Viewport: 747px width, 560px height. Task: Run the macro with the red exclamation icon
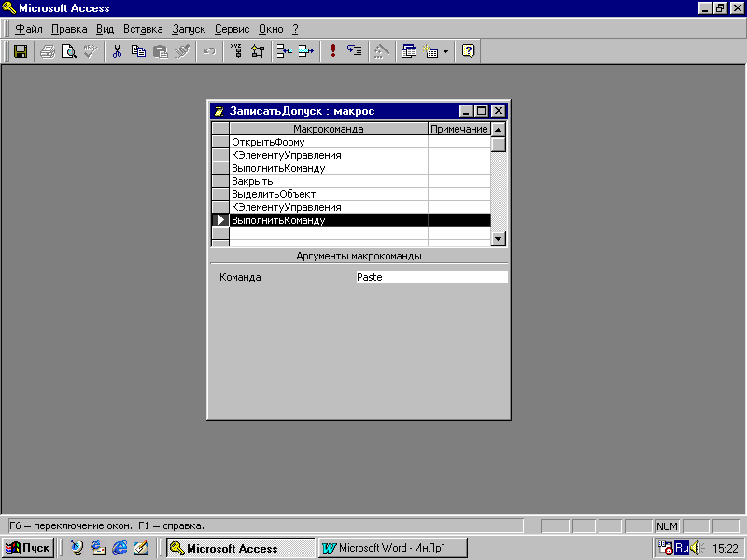point(333,51)
